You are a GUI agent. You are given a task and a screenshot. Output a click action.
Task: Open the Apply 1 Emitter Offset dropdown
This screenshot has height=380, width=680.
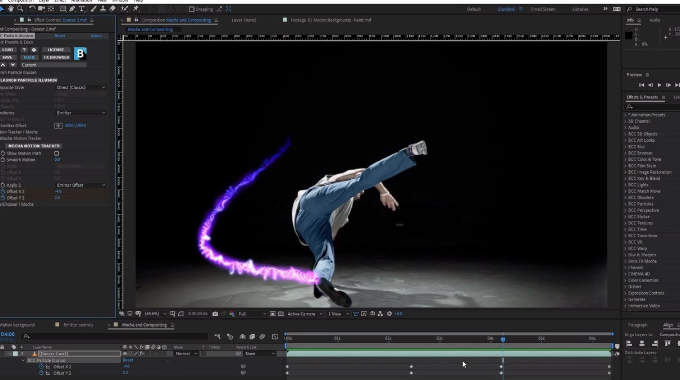tap(81, 185)
